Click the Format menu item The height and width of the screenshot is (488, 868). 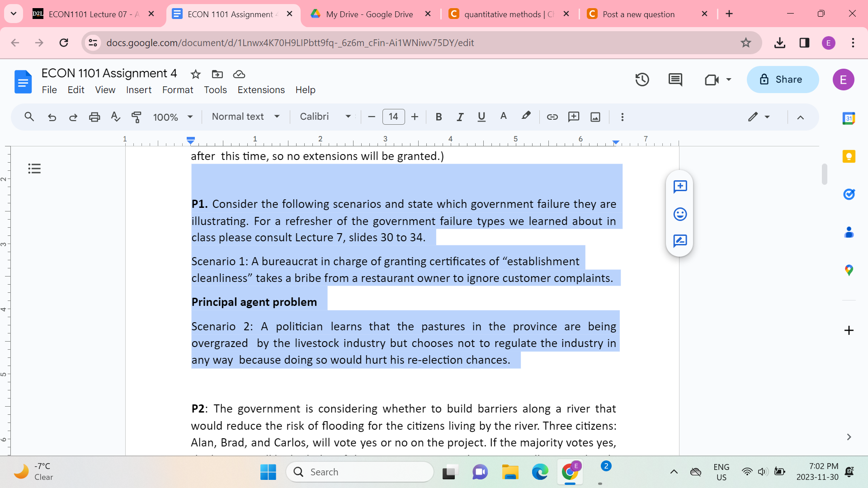[x=177, y=89]
